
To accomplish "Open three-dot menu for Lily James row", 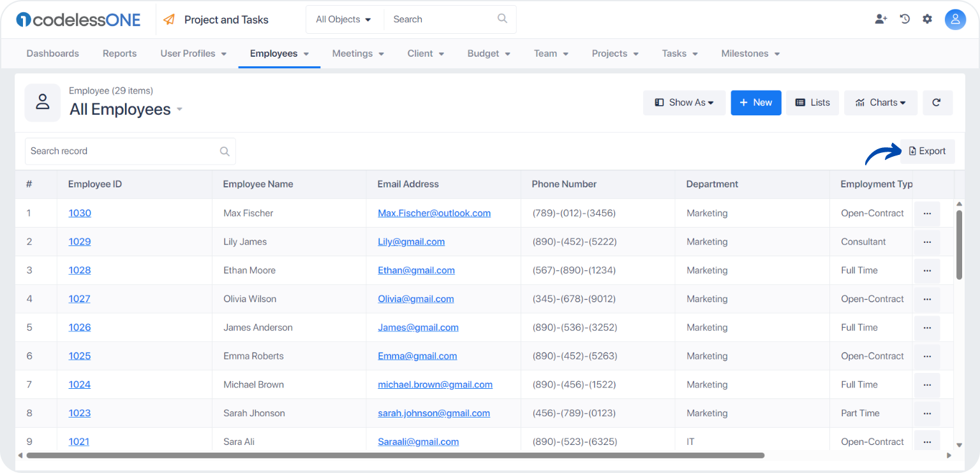I will click(927, 242).
